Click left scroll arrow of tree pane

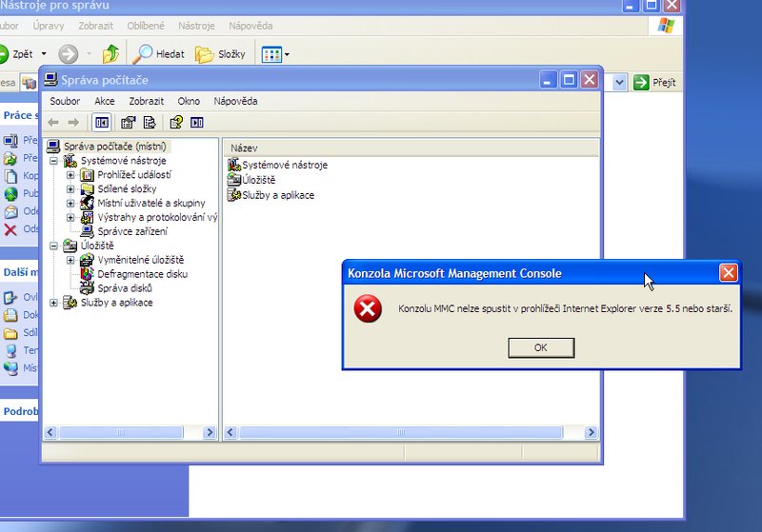[x=50, y=432]
